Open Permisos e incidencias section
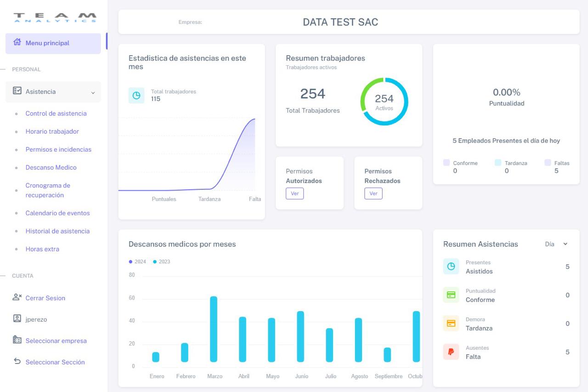The image size is (588, 392). (58, 149)
